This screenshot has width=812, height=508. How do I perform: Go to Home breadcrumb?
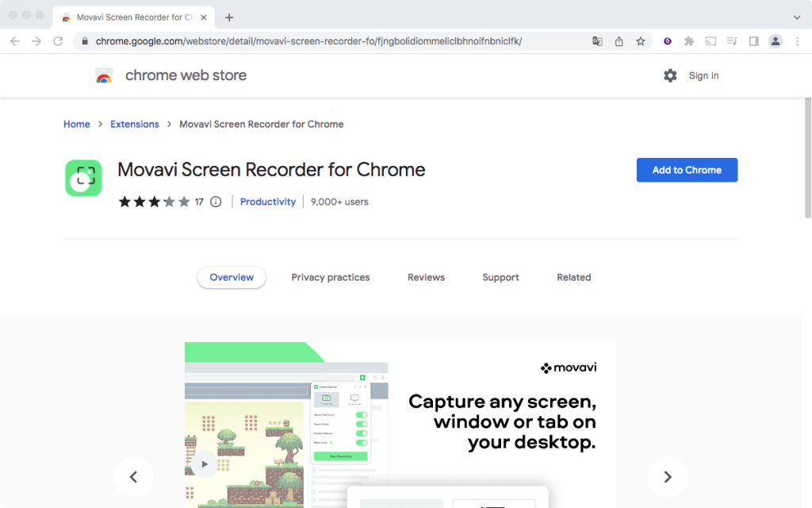tap(77, 125)
